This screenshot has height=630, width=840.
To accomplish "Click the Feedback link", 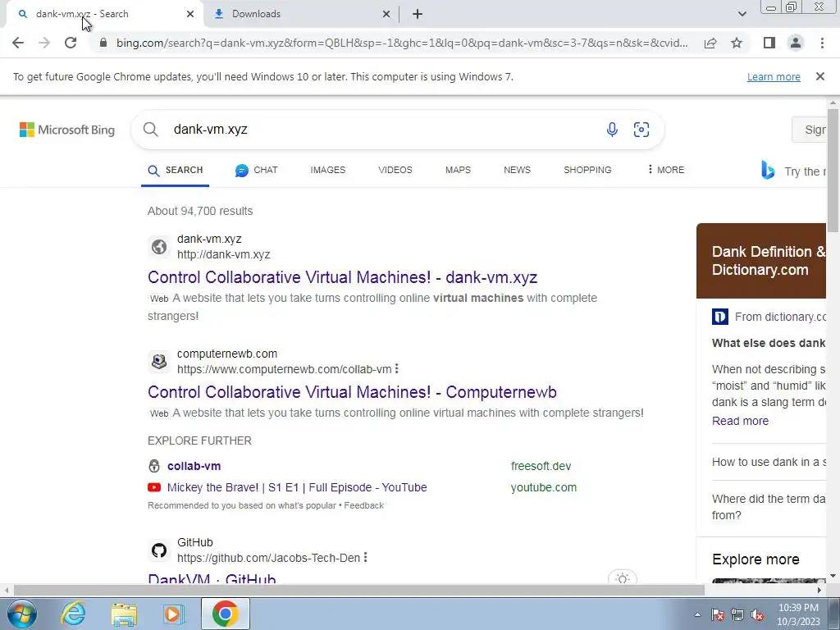I will (x=363, y=505).
